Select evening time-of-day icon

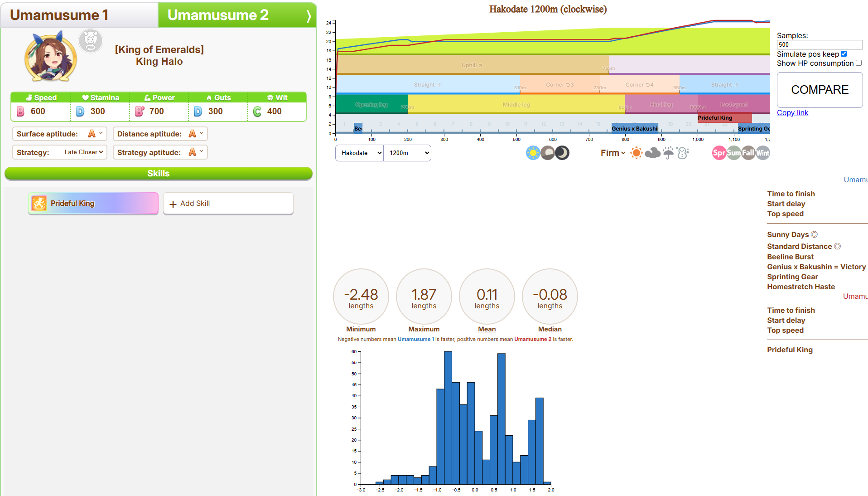point(548,153)
